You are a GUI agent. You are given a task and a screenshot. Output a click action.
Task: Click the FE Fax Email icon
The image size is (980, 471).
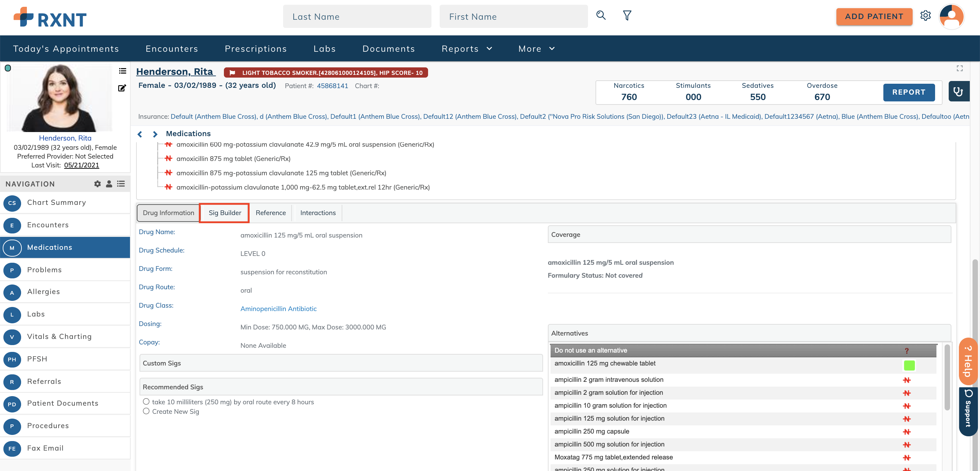12,449
